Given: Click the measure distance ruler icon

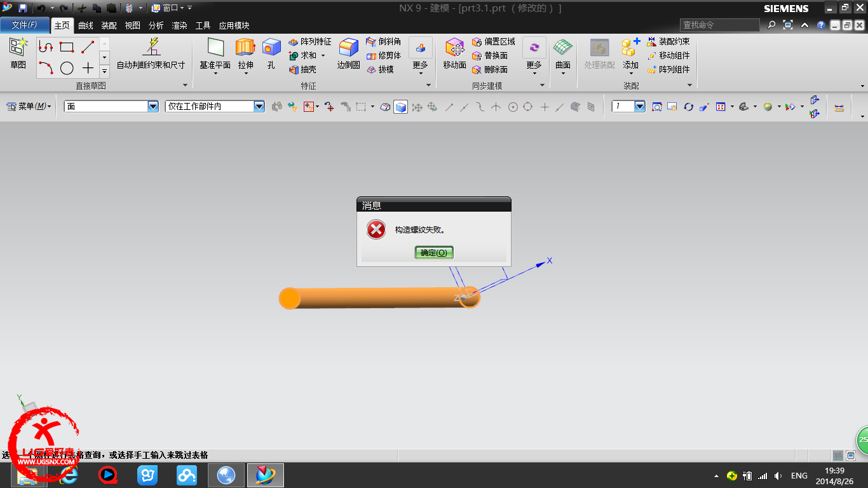Looking at the screenshot, I should pos(839,107).
